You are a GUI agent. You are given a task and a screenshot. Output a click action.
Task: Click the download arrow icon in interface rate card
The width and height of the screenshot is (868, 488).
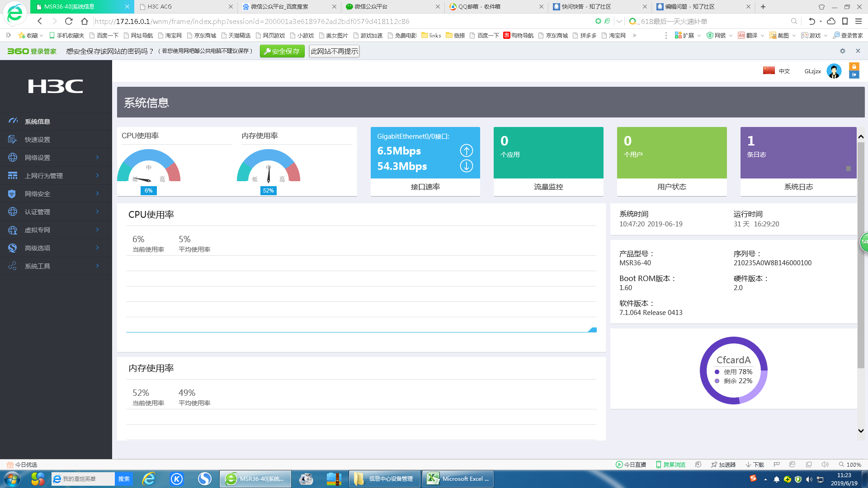point(466,166)
